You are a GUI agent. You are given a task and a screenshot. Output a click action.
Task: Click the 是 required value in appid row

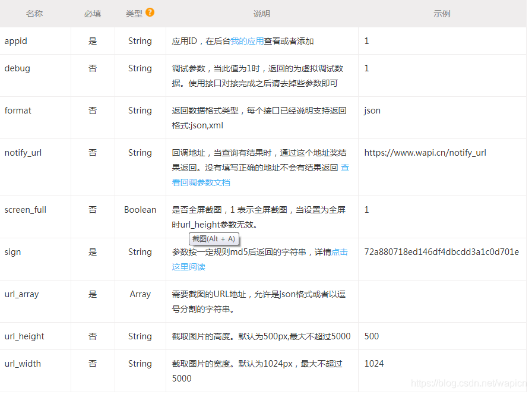point(93,41)
